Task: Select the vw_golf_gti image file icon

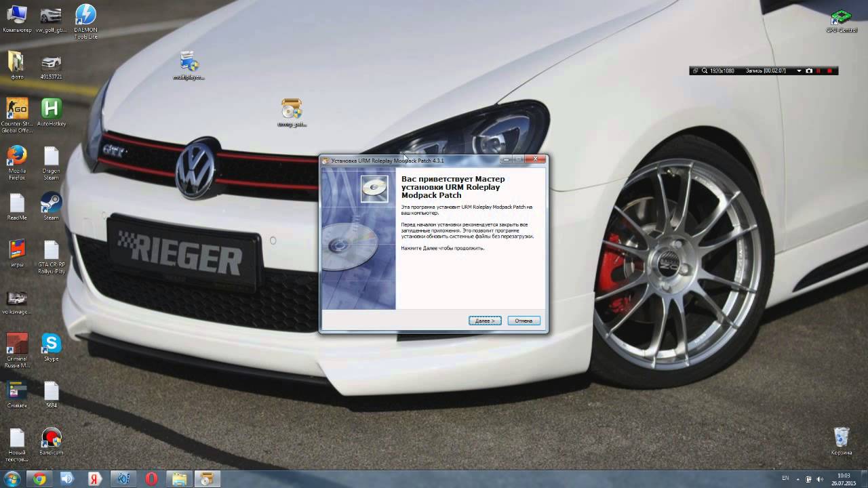Action: point(52,19)
